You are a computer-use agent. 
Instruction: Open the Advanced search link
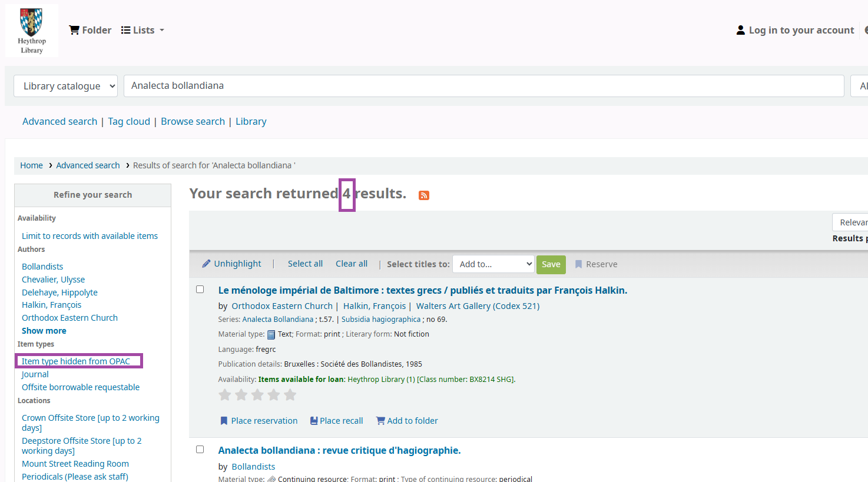coord(59,121)
